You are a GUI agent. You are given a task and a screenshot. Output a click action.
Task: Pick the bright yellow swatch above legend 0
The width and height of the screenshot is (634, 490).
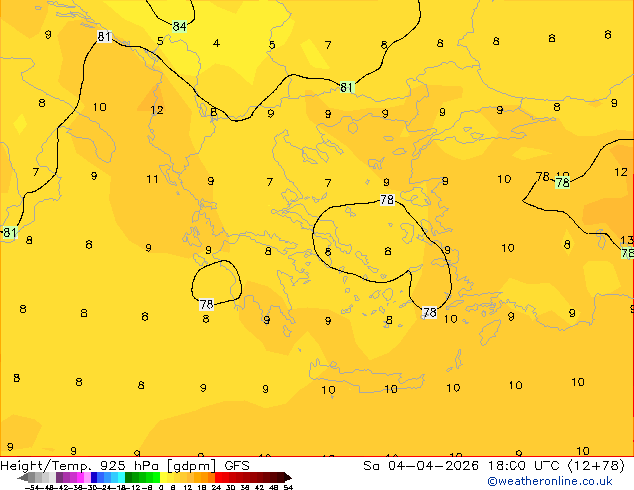click(163, 477)
